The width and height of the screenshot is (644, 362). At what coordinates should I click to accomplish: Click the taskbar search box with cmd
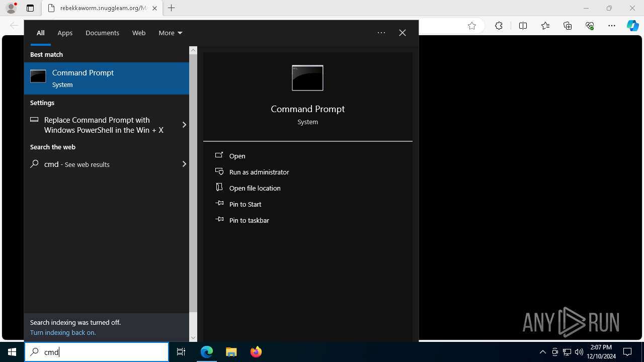[x=97, y=352]
